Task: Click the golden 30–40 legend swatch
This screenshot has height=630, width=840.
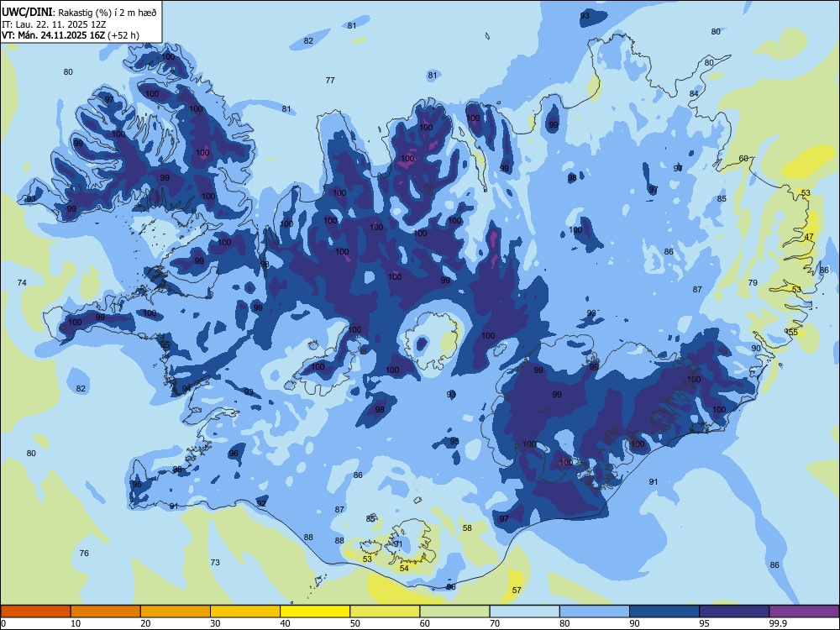Action: click(x=245, y=612)
